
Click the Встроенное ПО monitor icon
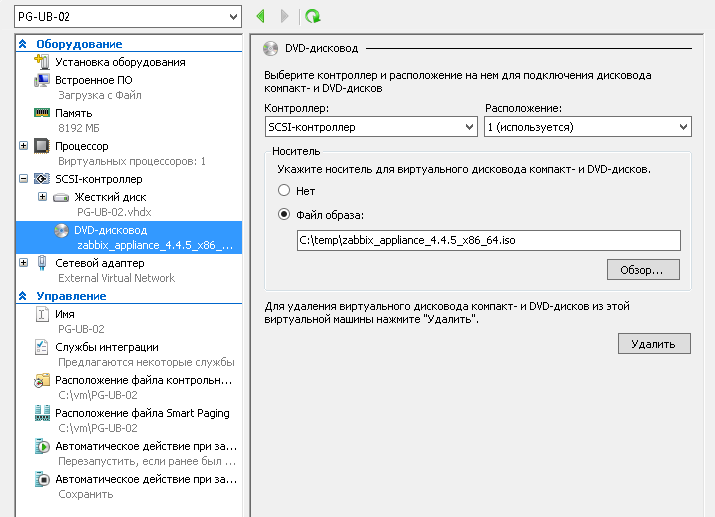(x=42, y=80)
